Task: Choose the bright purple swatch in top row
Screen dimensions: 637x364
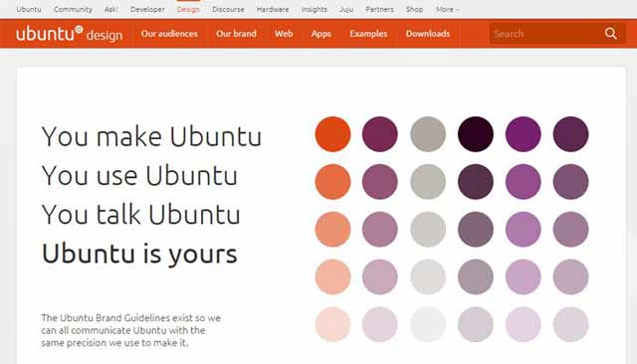Action: (x=524, y=134)
